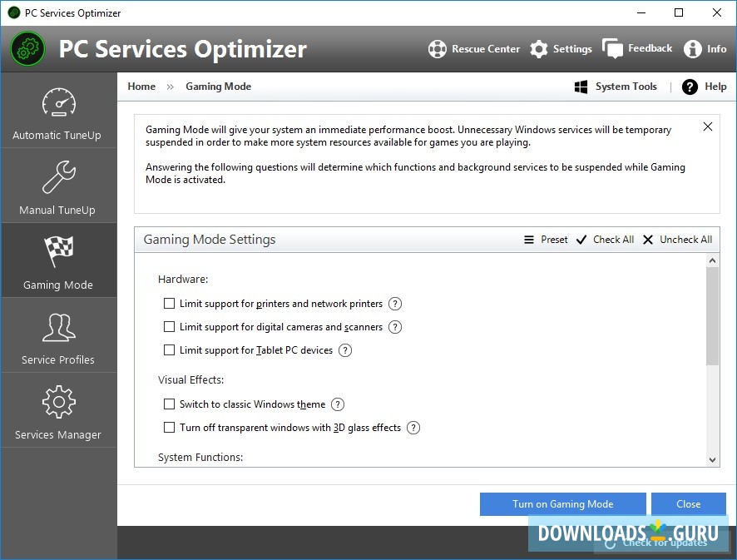Tick Turn off transparent windows checkbox

point(169,428)
